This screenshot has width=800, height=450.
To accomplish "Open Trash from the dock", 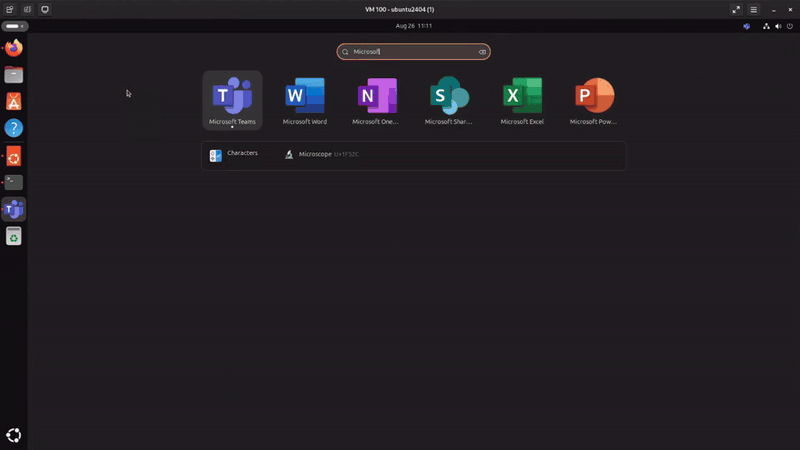I will (14, 236).
